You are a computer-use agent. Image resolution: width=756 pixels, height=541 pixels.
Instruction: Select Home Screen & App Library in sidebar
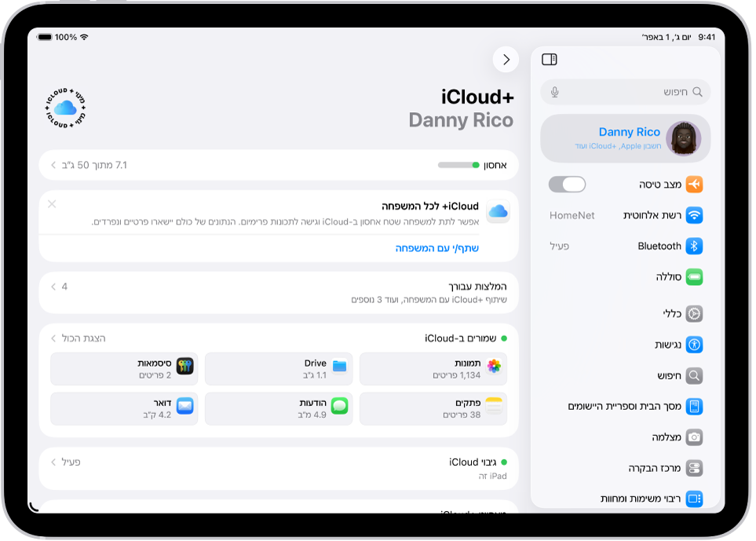coord(694,406)
